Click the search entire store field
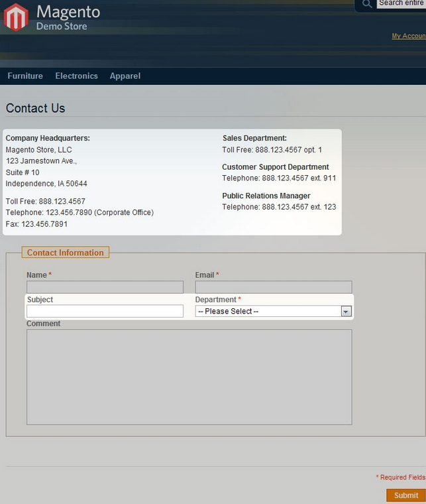Image resolution: width=426 pixels, height=504 pixels. (x=401, y=3)
